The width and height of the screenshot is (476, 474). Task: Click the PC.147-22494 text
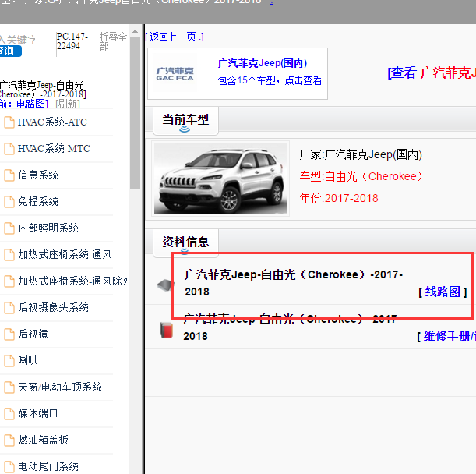pyautogui.click(x=72, y=41)
